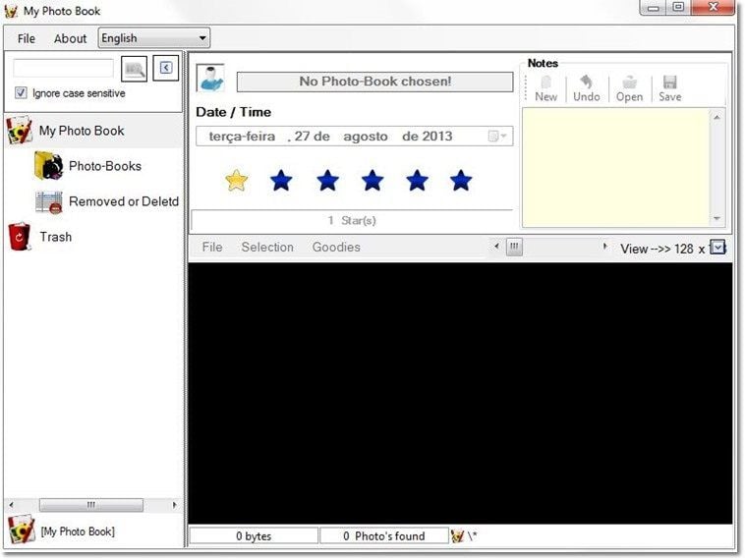Click the 1 Star(s) label field
This screenshot has height=560, width=745.
coord(352,220)
